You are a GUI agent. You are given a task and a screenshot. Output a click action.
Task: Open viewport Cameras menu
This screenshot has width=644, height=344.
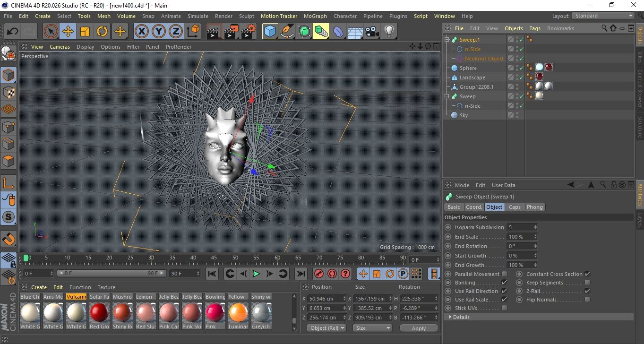tap(60, 47)
